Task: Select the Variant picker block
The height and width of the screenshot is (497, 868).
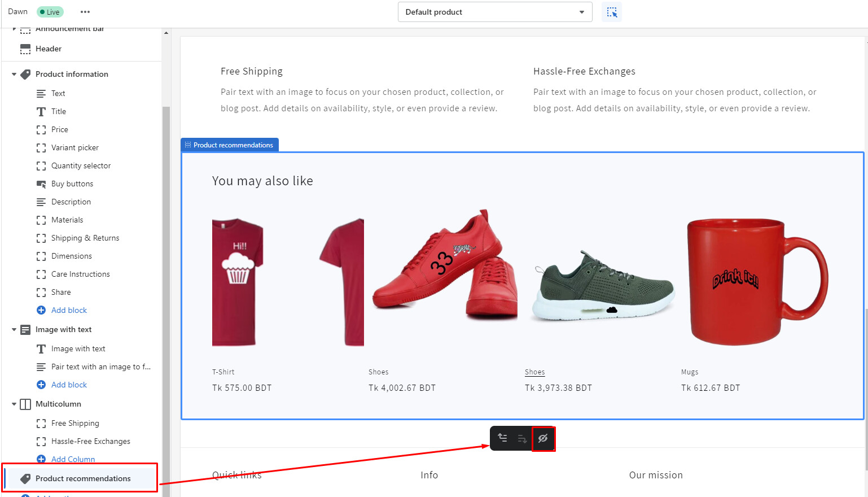Action: [x=74, y=148]
